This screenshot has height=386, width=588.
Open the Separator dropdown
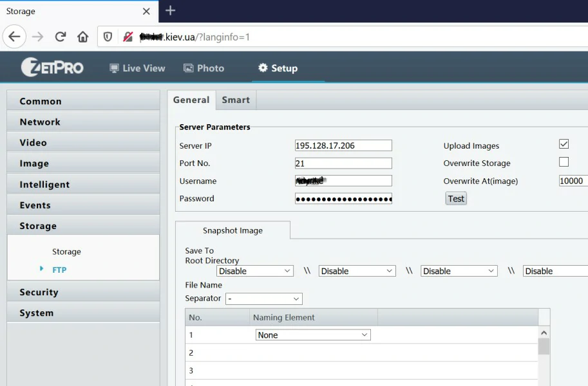[264, 299]
